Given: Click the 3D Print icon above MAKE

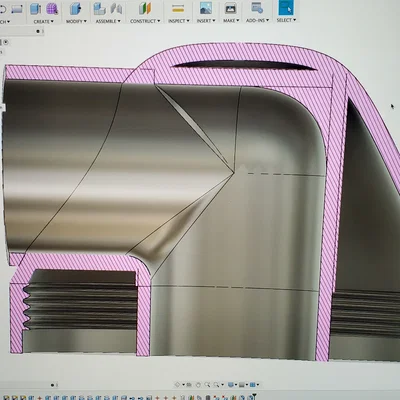Looking at the screenshot, I should click(230, 8).
